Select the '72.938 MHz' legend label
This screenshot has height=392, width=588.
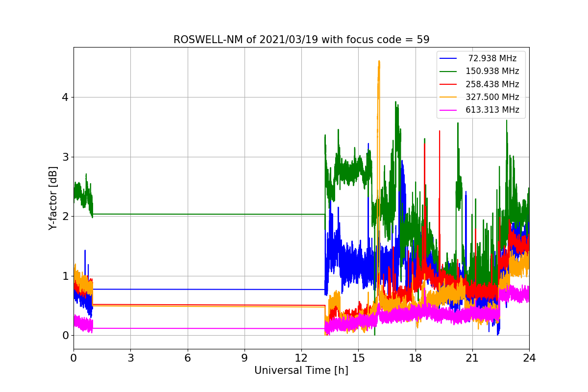click(492, 58)
